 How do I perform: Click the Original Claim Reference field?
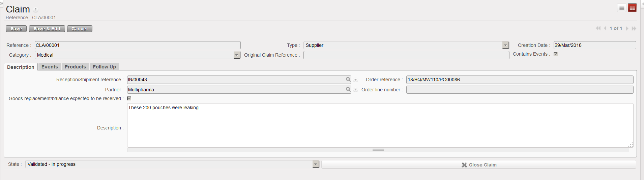click(406, 55)
